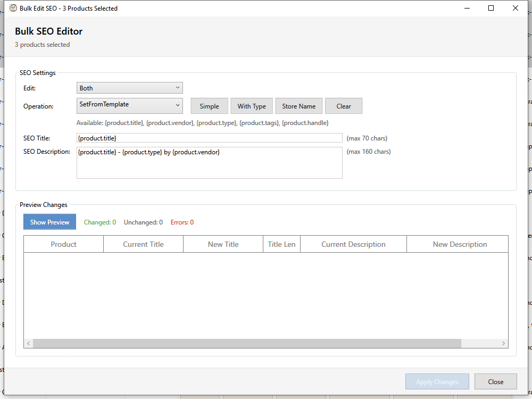Click the SEO Description text area
The height and width of the screenshot is (399, 532).
point(210,162)
